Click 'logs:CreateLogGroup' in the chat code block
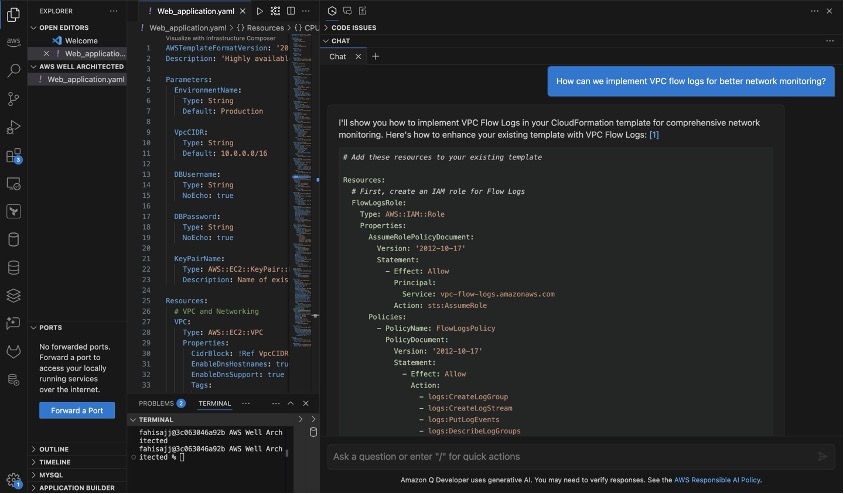844x494 pixels. (468, 397)
